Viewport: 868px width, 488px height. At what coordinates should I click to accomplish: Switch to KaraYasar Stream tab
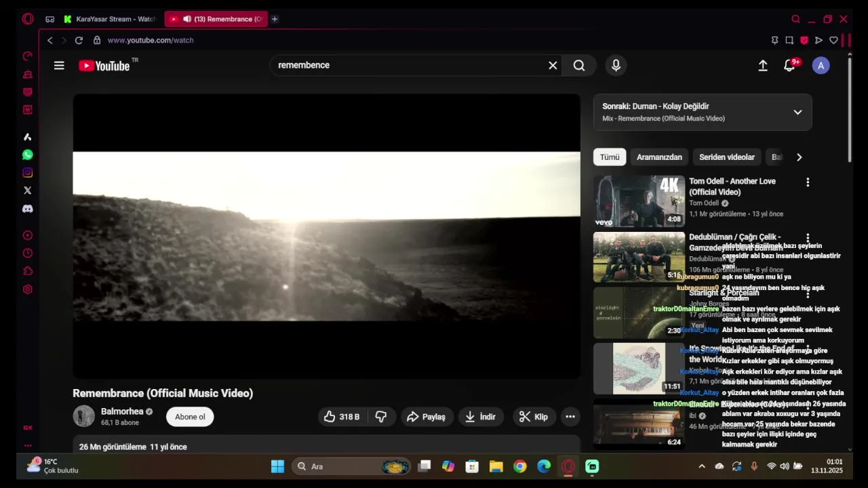111,19
